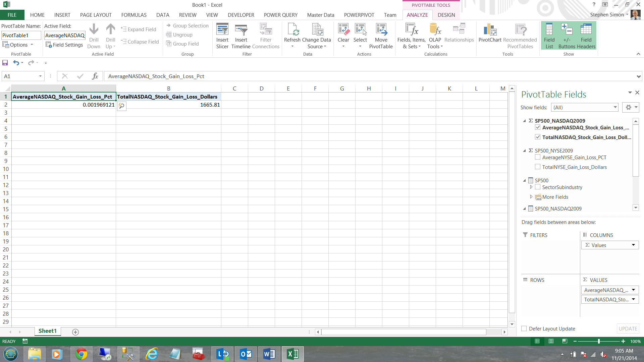Viewport: 644px width, 362px height.
Task: Enable Defer Layout Update checkbox
Action: [x=524, y=328]
